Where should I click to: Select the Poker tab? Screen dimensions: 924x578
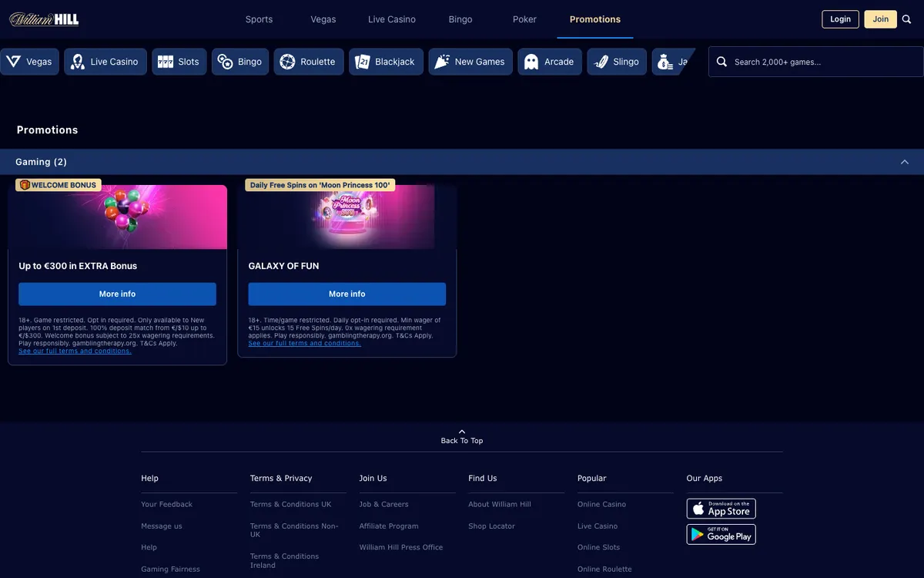click(x=524, y=19)
